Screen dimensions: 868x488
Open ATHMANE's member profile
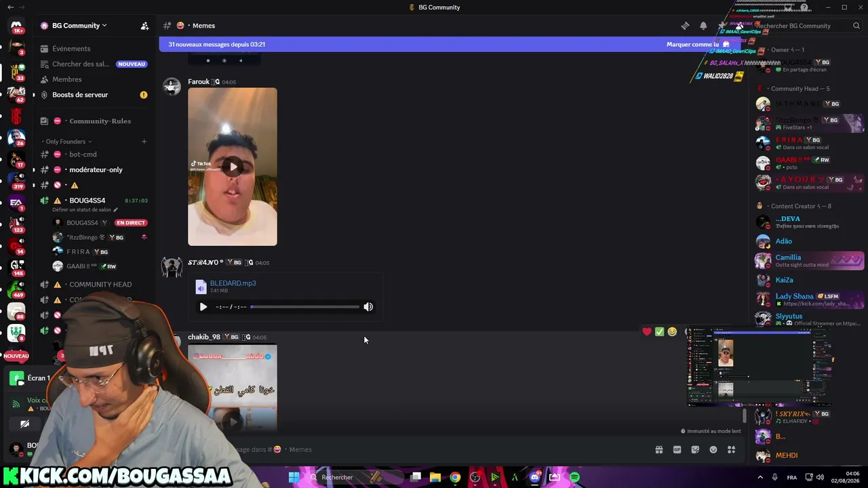pos(810,104)
